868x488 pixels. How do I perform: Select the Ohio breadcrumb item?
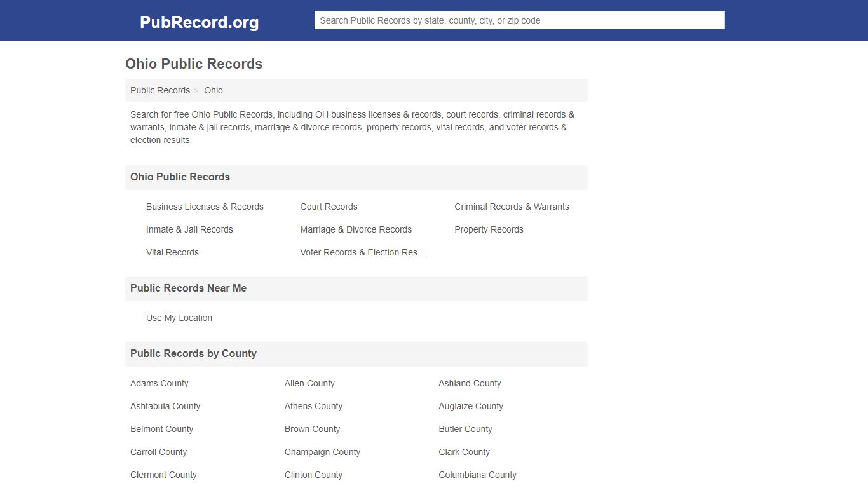tap(214, 90)
